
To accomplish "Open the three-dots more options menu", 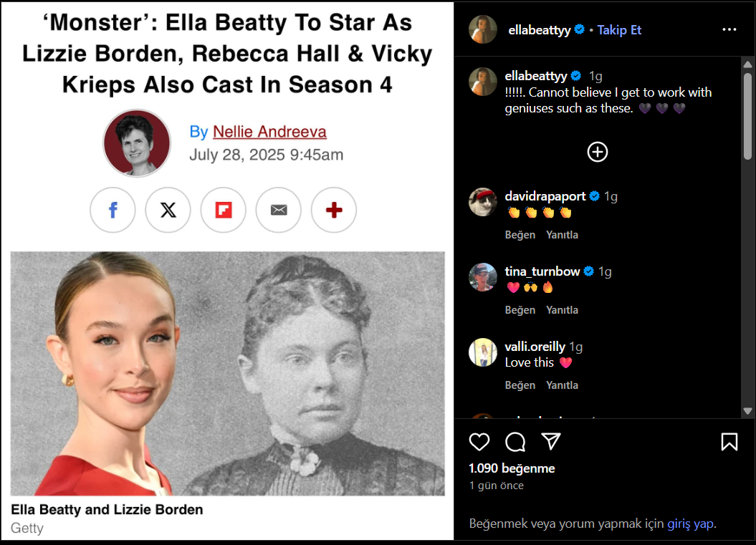I will tap(729, 30).
